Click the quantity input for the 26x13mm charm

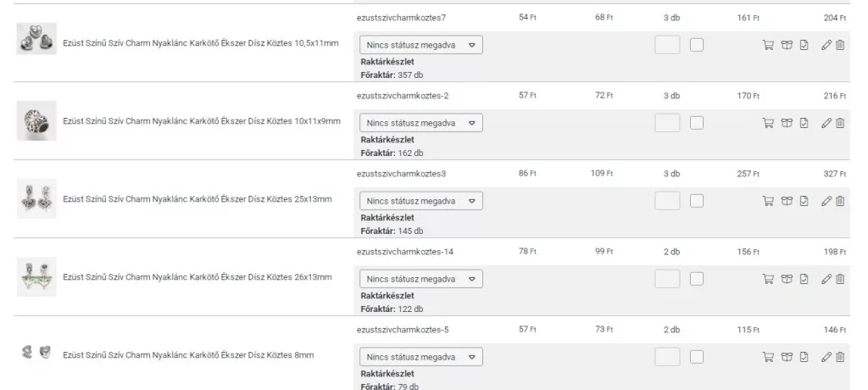point(667,279)
